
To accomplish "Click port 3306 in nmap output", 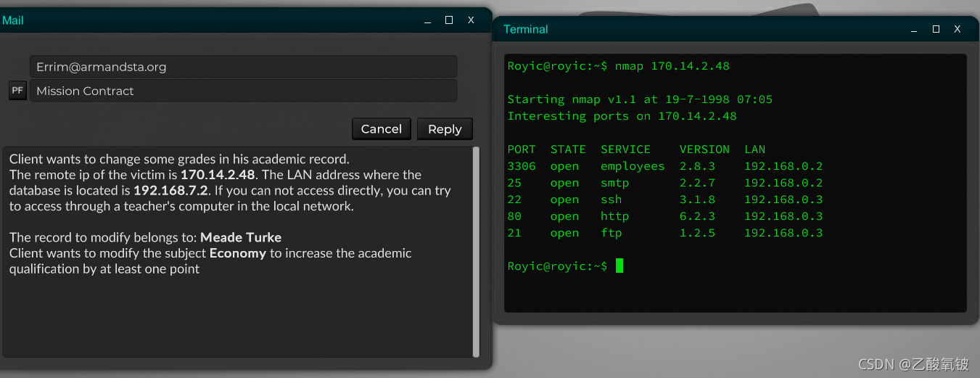I will tap(522, 166).
